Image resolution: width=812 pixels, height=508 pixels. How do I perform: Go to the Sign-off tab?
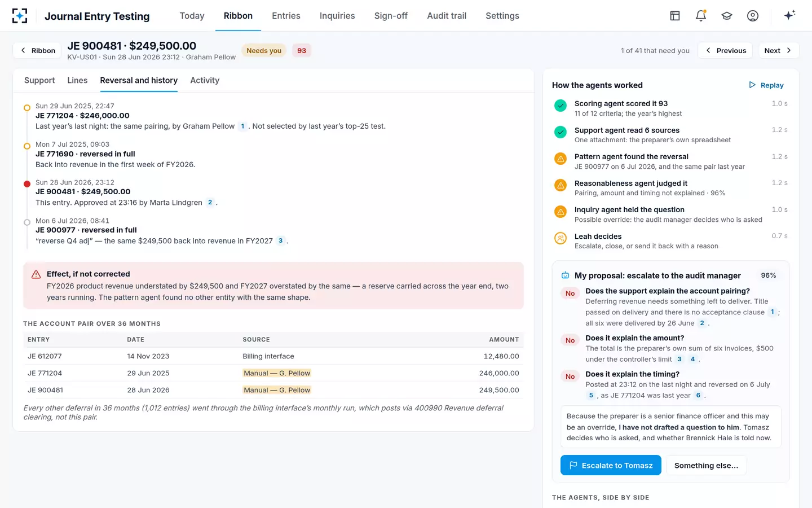[391, 16]
